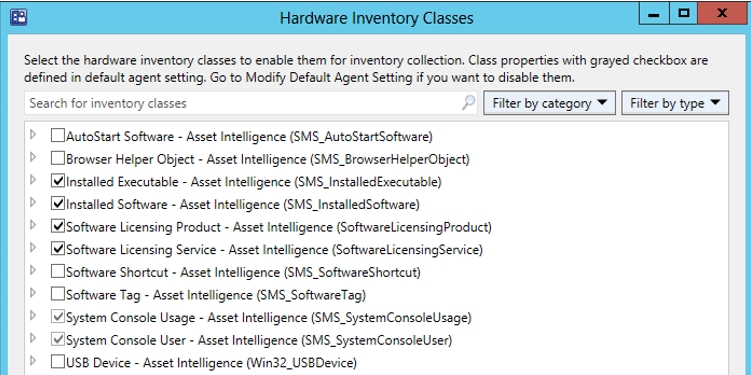Expand System Console Usage node
Image resolution: width=751 pixels, height=375 pixels.
pyautogui.click(x=33, y=315)
